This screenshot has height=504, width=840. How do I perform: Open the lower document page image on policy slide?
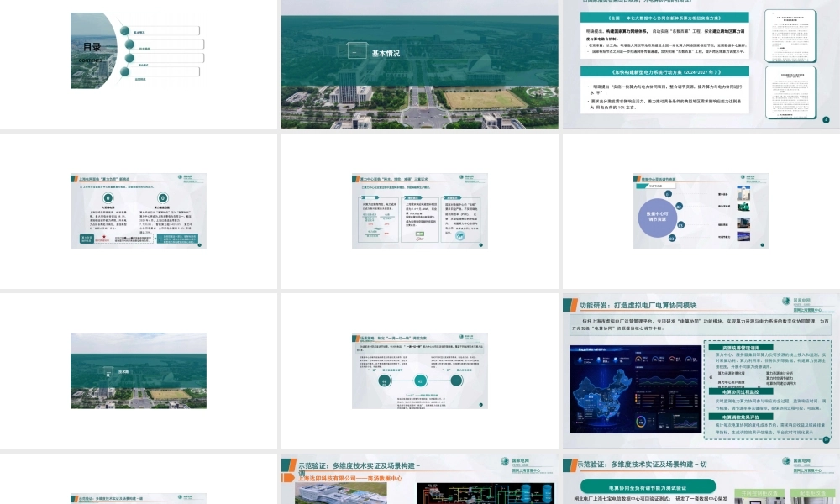click(797, 94)
